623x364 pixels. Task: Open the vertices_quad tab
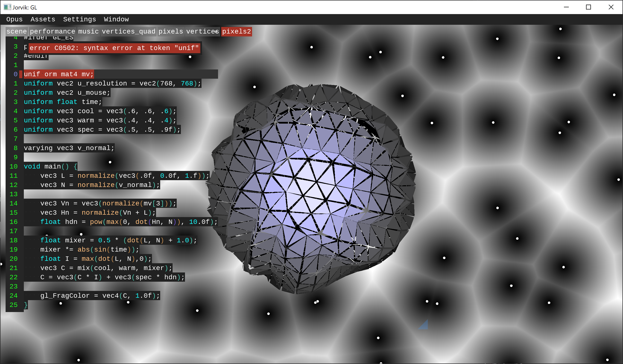(129, 31)
